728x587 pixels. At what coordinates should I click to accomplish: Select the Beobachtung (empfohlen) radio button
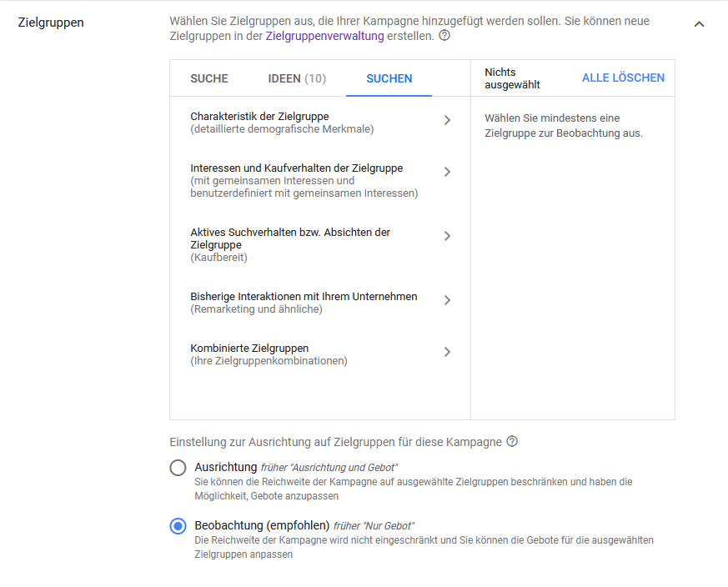[x=178, y=526]
